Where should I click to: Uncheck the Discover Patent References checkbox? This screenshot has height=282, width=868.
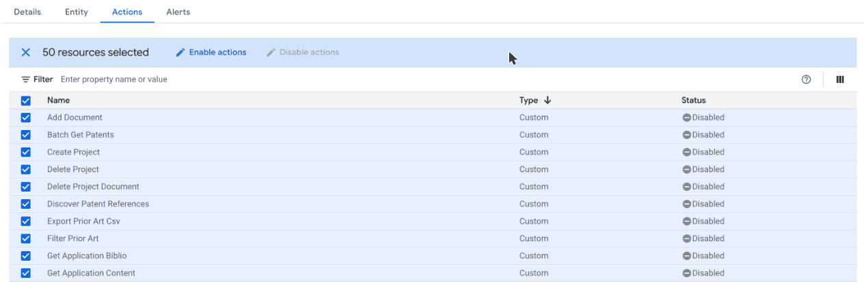click(x=26, y=204)
